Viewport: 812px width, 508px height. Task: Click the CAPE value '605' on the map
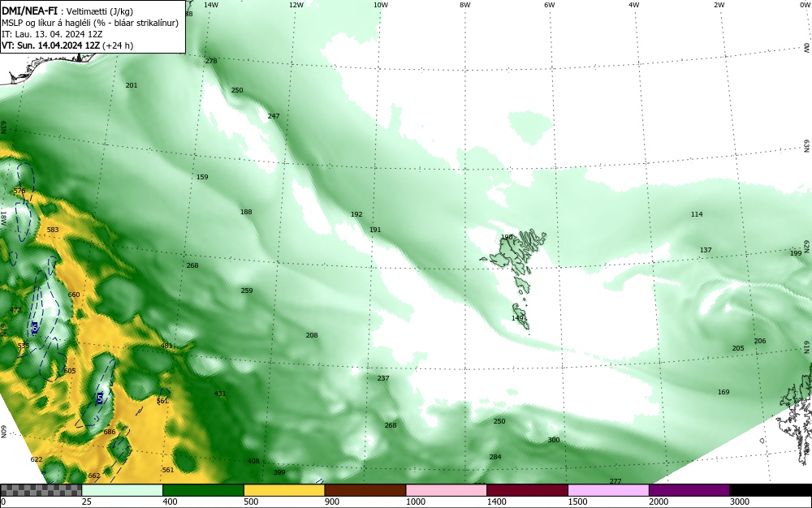pos(69,371)
